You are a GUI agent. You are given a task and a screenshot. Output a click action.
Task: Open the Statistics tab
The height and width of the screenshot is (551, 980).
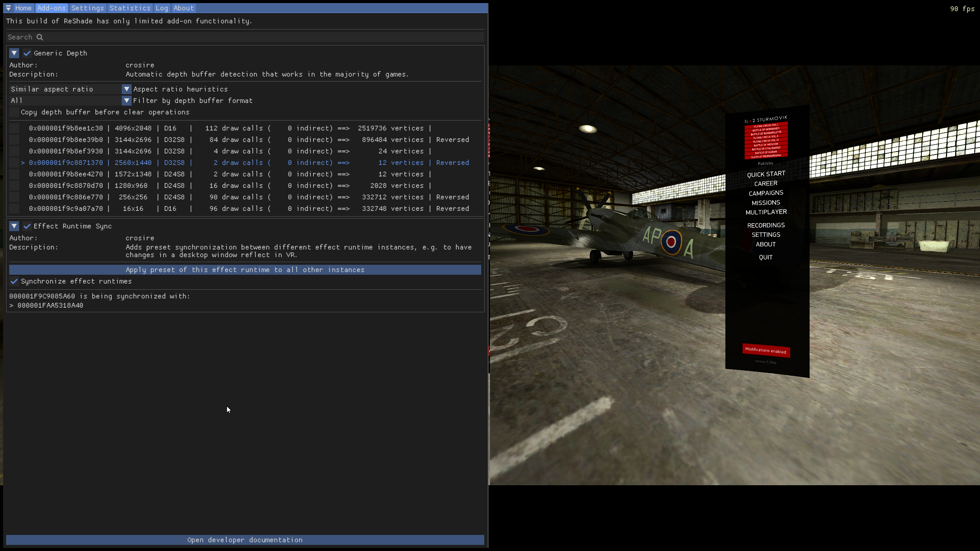pos(130,8)
